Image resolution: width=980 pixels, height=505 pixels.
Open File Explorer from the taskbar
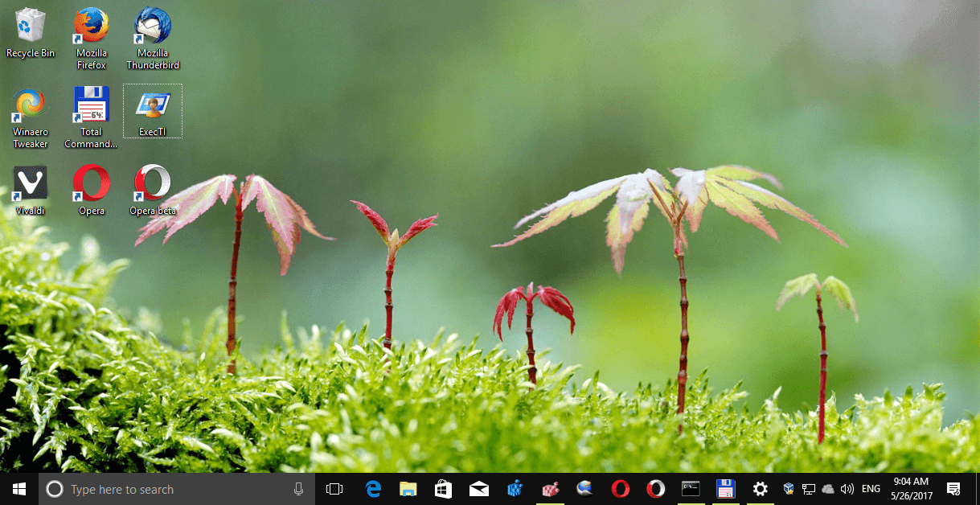[408, 488]
